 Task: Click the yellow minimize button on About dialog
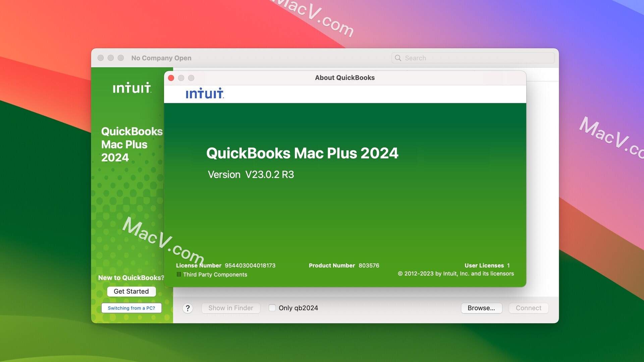181,78
